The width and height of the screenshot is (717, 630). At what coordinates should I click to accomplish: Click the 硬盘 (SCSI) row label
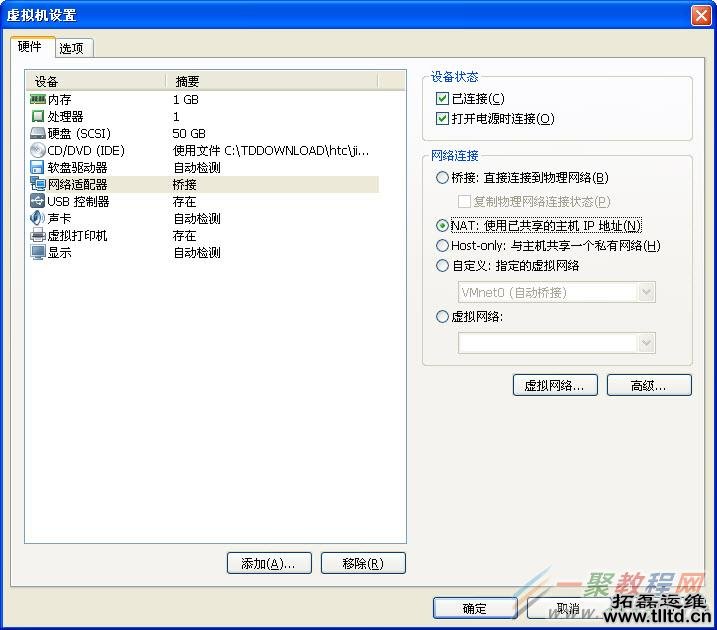[79, 133]
